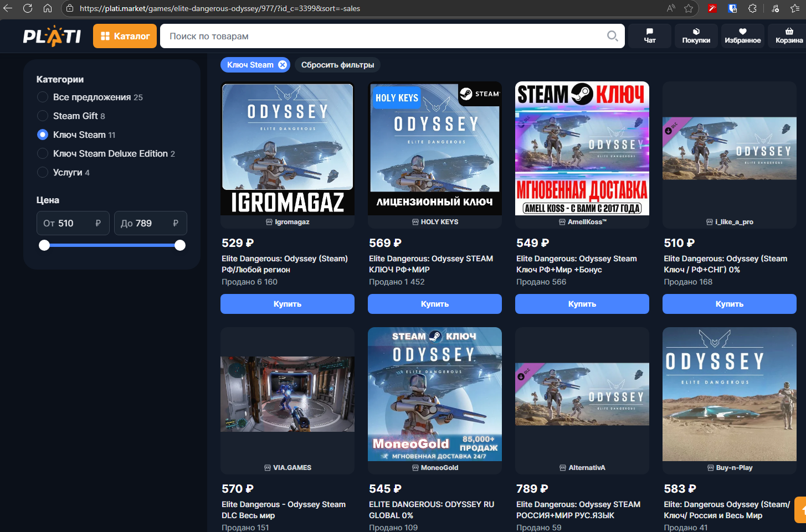Open title 'Elite Dangerous - Odyssey Steam DLC Весь мир'
The image size is (806, 532).
pyautogui.click(x=284, y=510)
